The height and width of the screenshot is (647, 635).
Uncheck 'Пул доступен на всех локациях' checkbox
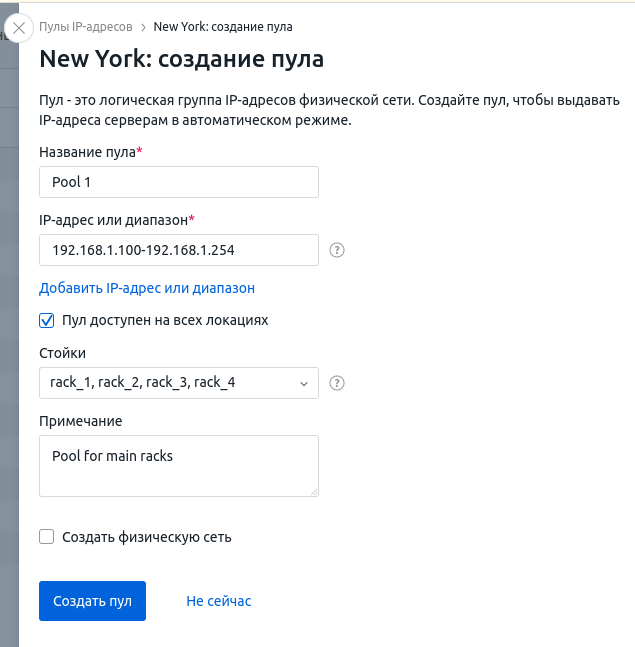(46, 321)
